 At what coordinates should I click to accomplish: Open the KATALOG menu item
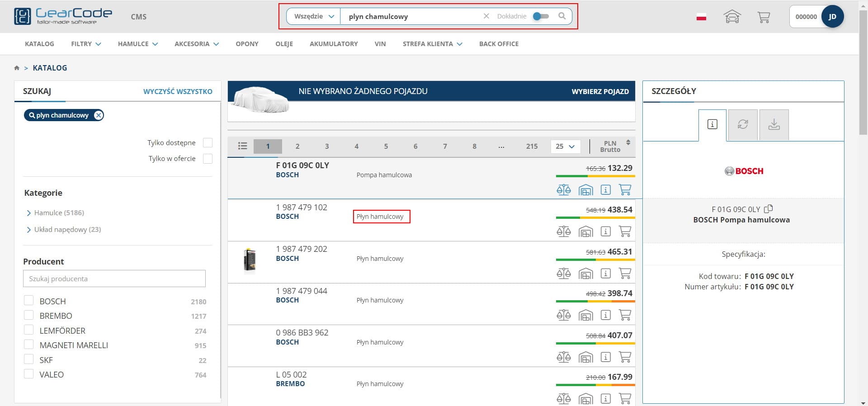pos(39,44)
